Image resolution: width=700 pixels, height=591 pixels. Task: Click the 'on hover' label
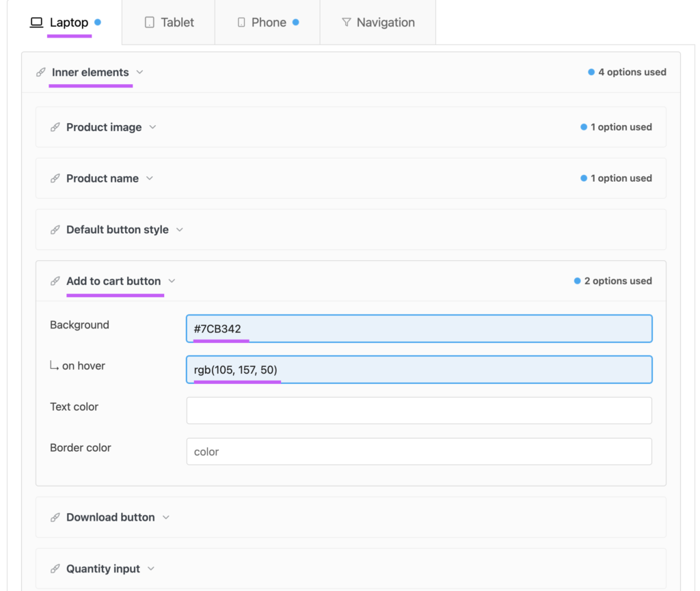pyautogui.click(x=83, y=366)
